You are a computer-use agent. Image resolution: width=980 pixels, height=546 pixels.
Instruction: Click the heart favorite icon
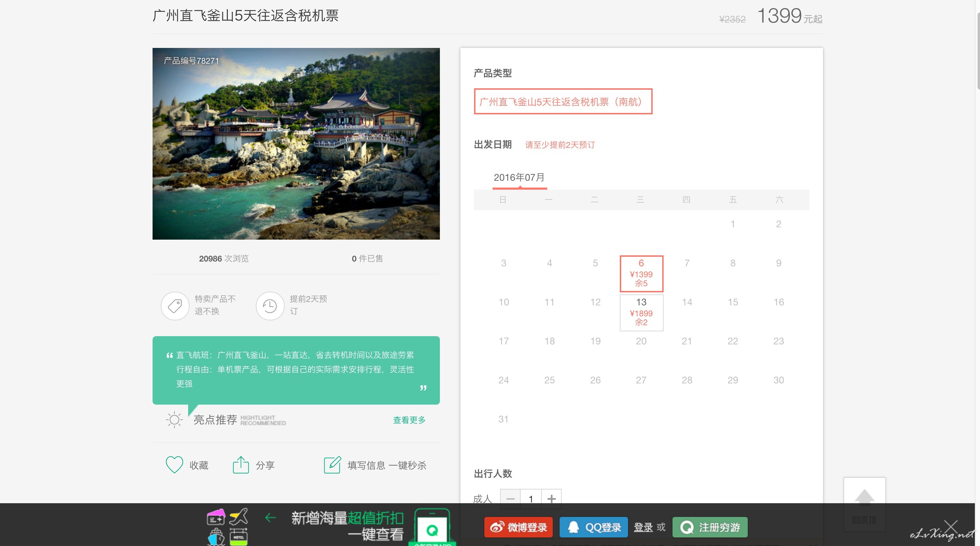174,465
